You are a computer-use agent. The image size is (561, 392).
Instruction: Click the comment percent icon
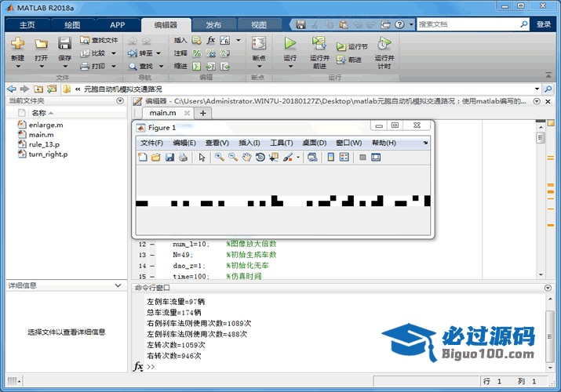(197, 53)
